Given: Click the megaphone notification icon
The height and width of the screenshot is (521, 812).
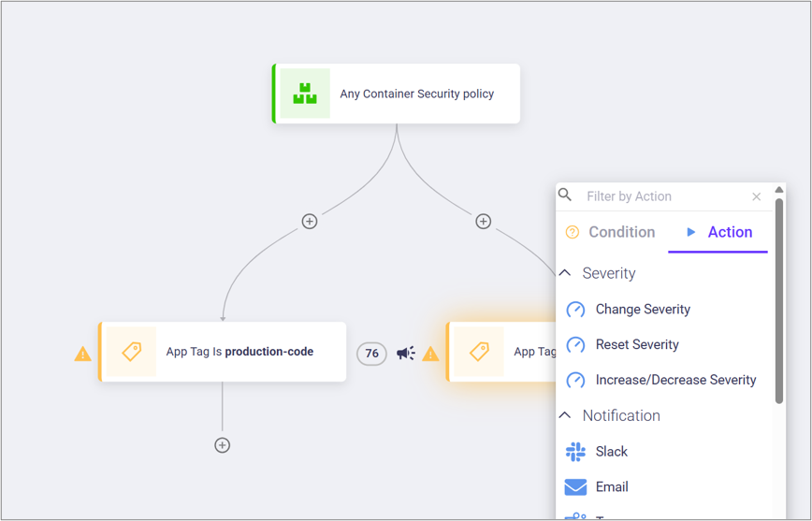Looking at the screenshot, I should point(405,353).
